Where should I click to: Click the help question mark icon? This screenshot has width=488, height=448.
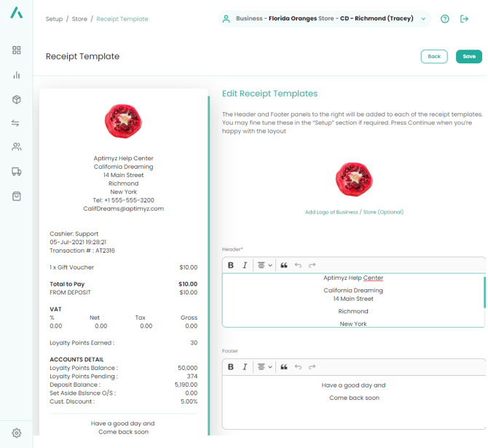point(445,19)
